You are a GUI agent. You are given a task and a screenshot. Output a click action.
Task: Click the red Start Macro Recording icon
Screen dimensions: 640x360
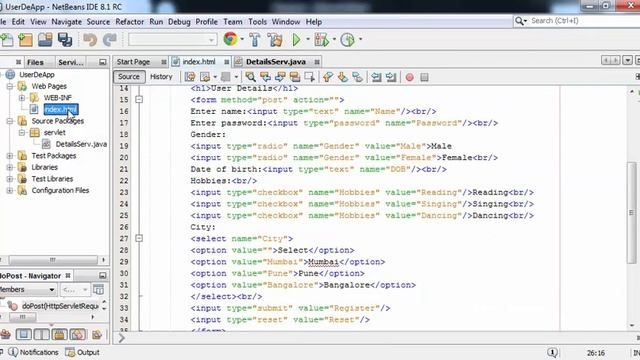click(409, 77)
